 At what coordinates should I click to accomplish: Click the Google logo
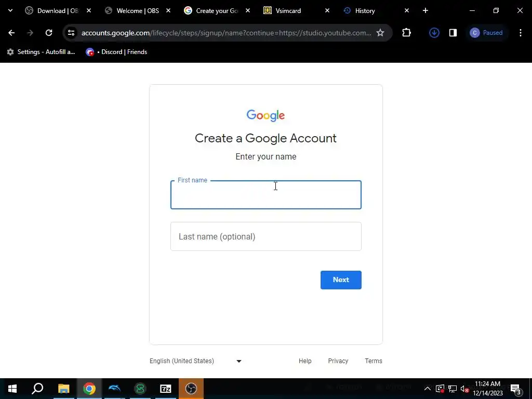coord(265,115)
